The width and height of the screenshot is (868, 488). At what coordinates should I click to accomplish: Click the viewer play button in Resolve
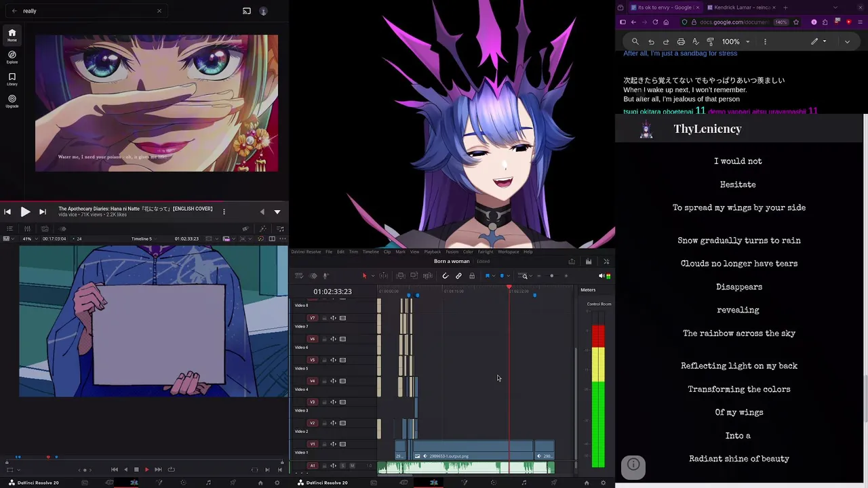pyautogui.click(x=146, y=469)
